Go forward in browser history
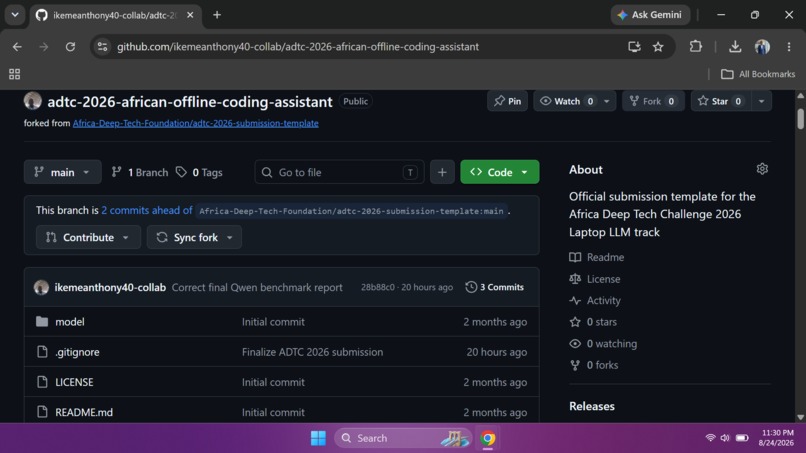This screenshot has width=806, height=453. tap(44, 47)
